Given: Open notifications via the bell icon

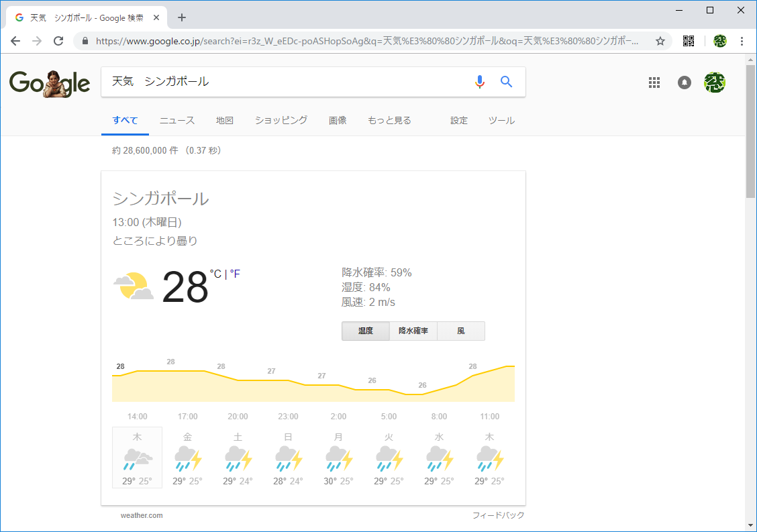Looking at the screenshot, I should pos(684,81).
